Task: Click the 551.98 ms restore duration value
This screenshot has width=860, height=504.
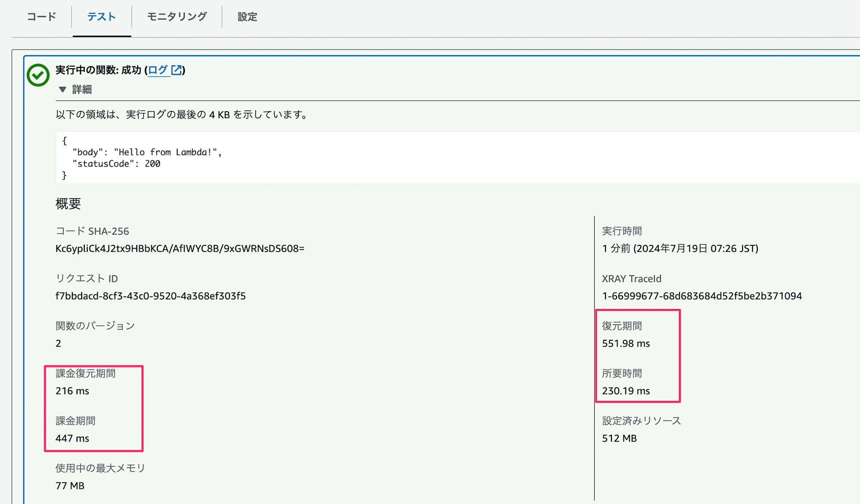Action: coord(626,343)
